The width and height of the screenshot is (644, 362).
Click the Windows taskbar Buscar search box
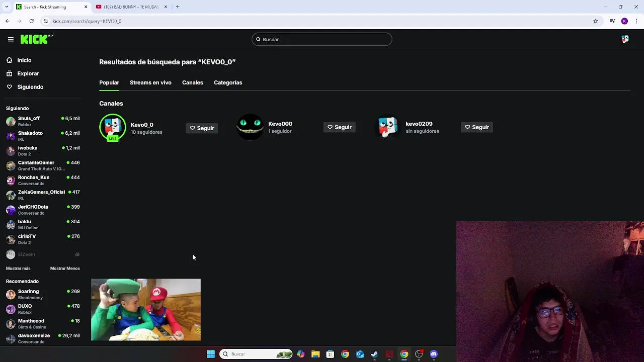[256, 354]
